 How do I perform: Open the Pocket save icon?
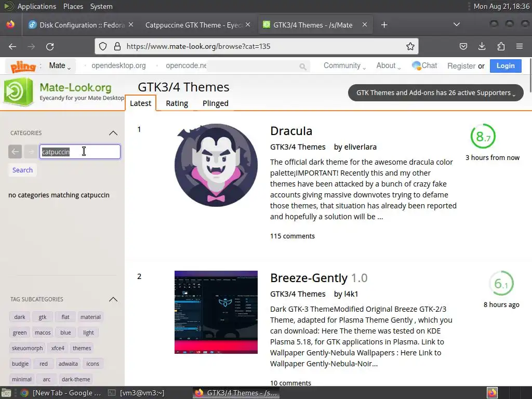click(x=463, y=46)
